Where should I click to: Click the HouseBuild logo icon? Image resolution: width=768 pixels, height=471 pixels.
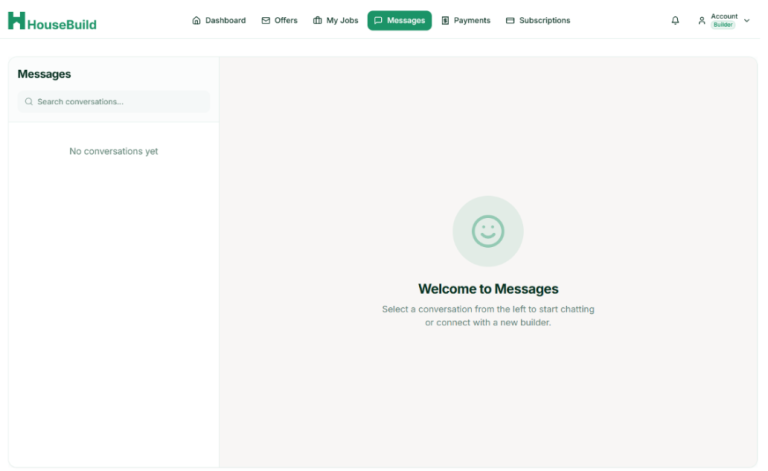click(16, 21)
